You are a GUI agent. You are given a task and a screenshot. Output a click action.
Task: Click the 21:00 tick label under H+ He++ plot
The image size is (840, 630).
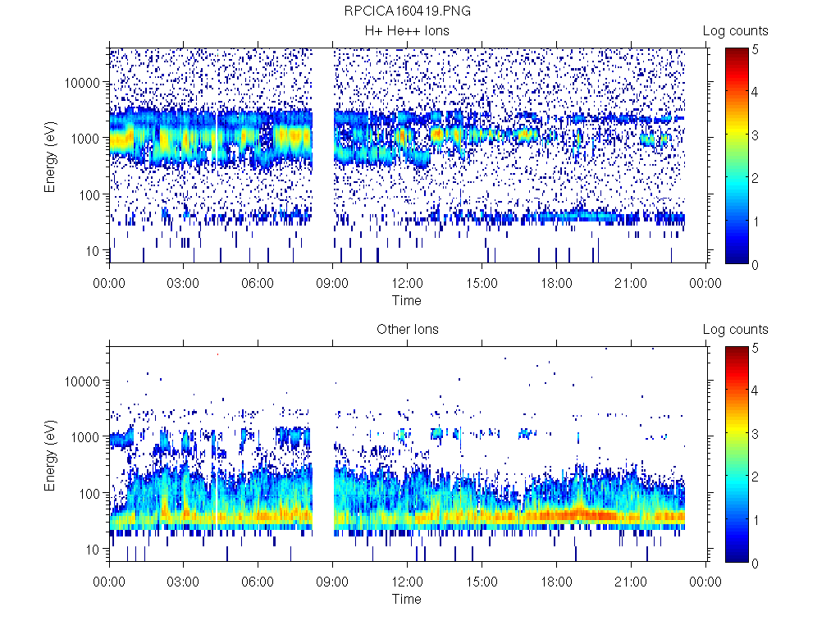point(631,283)
